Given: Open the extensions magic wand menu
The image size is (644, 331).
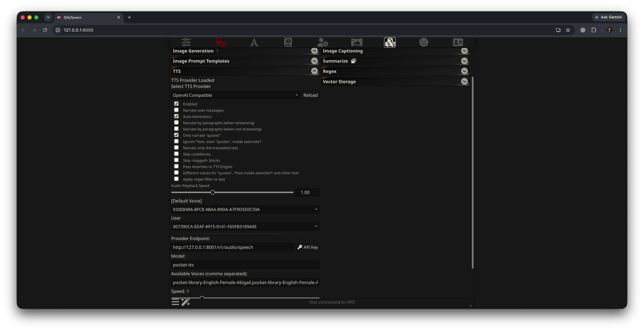Looking at the screenshot, I should (x=185, y=302).
